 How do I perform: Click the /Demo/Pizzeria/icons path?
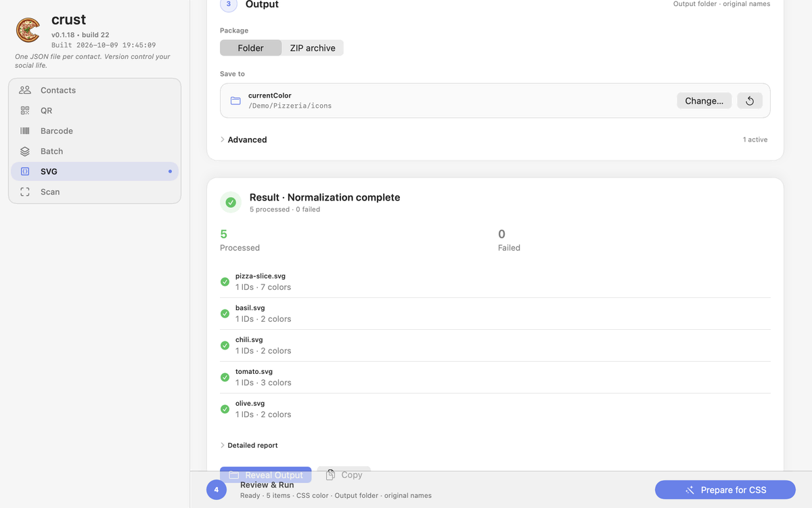290,106
